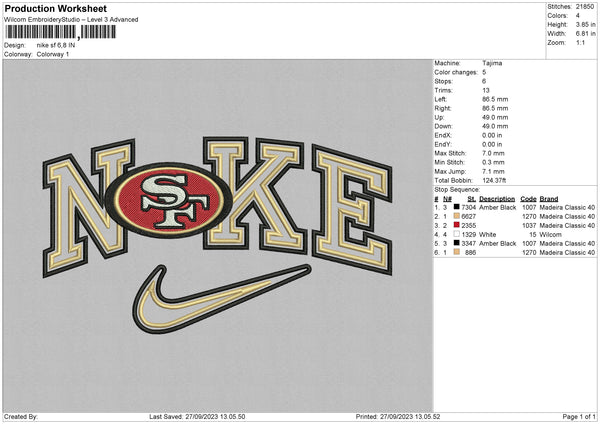
Task: Click the 'Color changes:' label
Action: 456,72
